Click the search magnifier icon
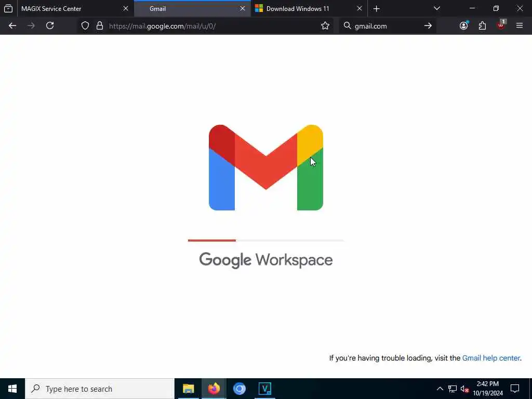 [347, 26]
